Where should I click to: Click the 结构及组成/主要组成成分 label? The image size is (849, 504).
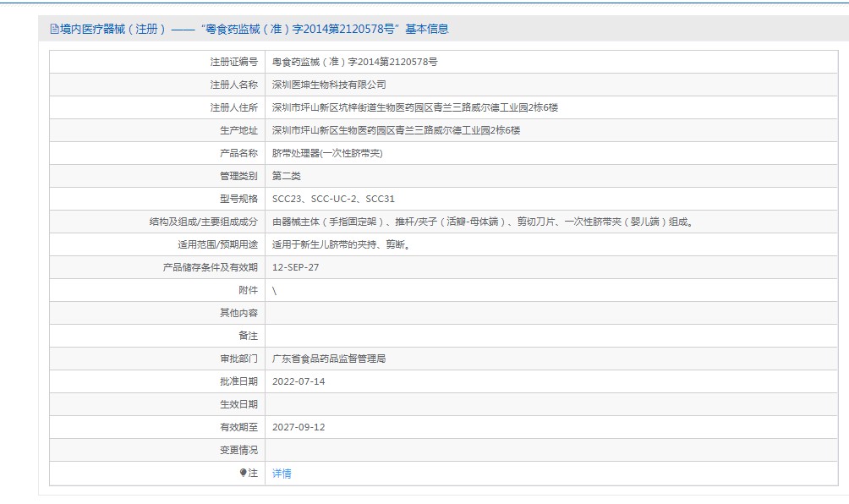point(204,222)
